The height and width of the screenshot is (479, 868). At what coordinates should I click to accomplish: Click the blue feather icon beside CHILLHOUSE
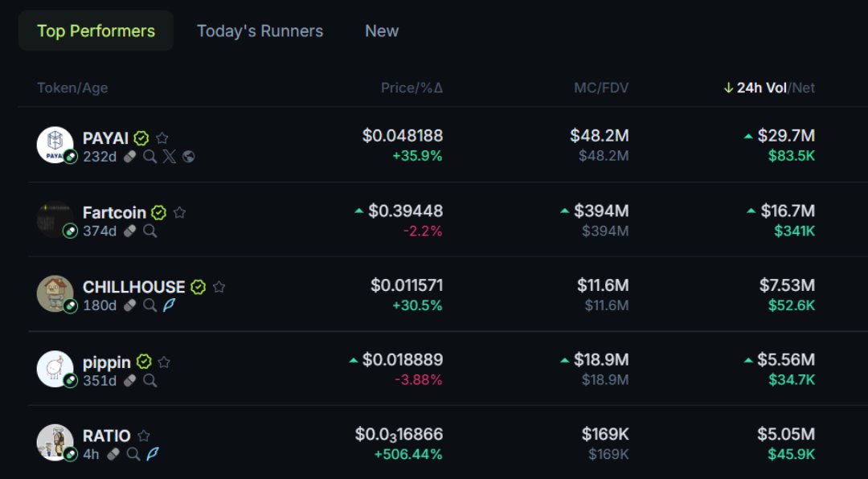[x=169, y=305]
